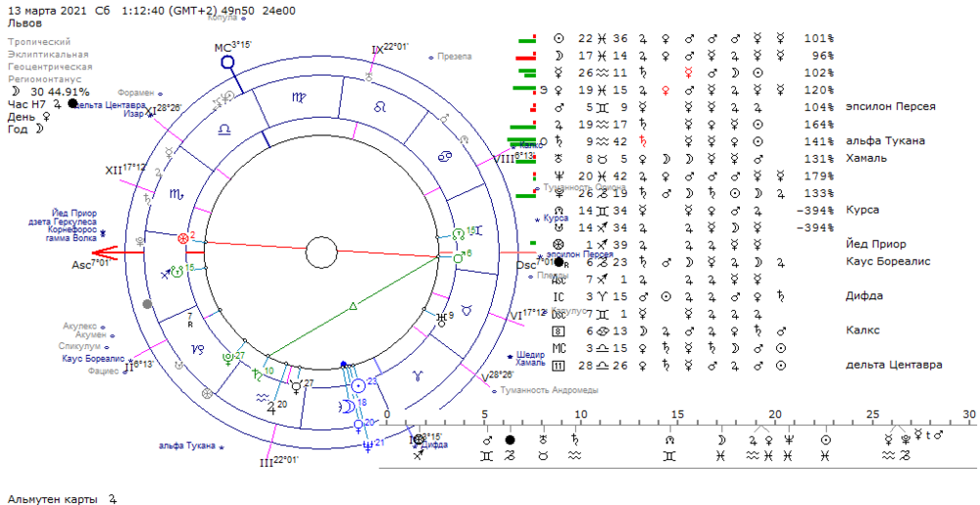Click North Node glyph at 15 in Gemini
980x505 pixels.
(x=459, y=233)
